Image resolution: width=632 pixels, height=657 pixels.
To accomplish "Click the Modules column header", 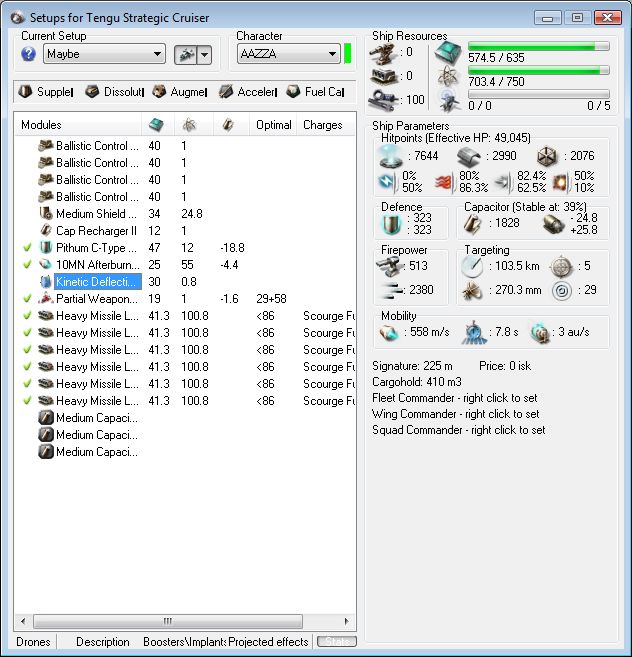I will pos(78,125).
